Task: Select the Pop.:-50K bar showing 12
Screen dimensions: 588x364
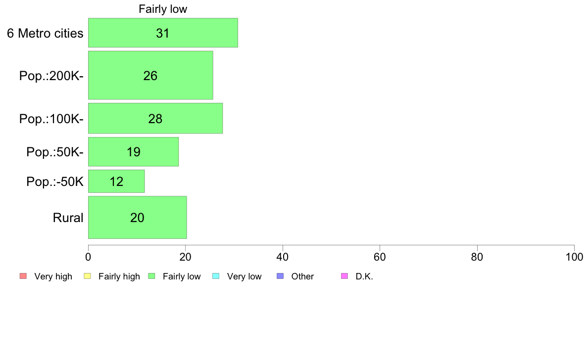Action: pos(117,182)
